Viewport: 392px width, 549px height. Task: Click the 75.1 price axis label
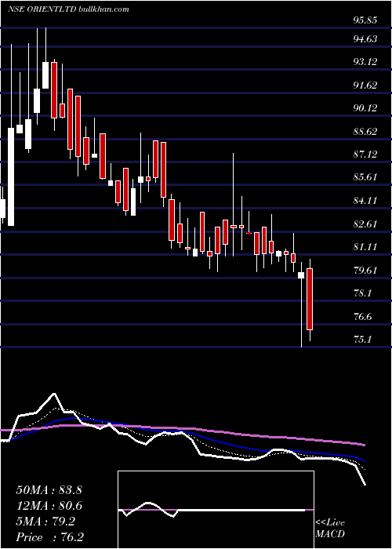click(362, 339)
